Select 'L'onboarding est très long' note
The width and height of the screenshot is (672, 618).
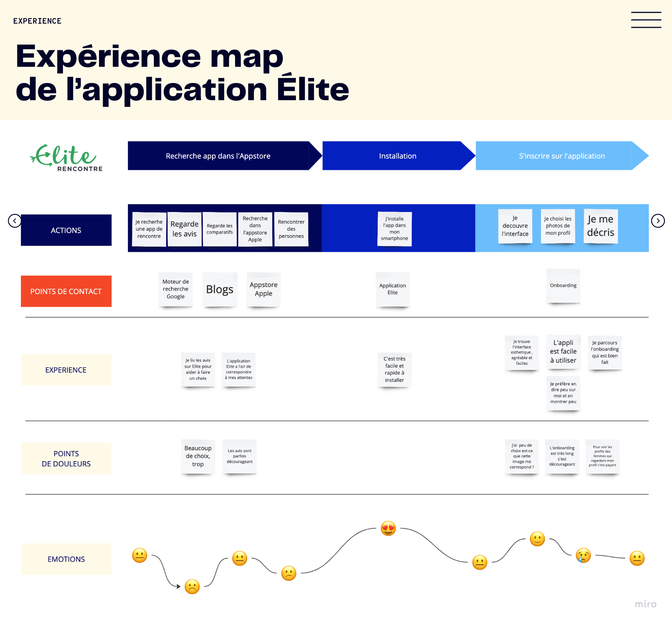click(x=562, y=456)
